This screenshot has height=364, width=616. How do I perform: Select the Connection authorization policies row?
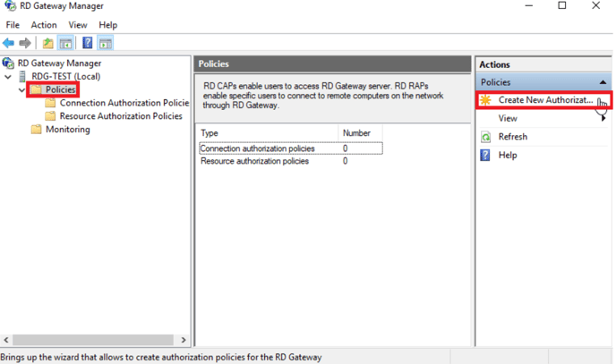[291, 148]
